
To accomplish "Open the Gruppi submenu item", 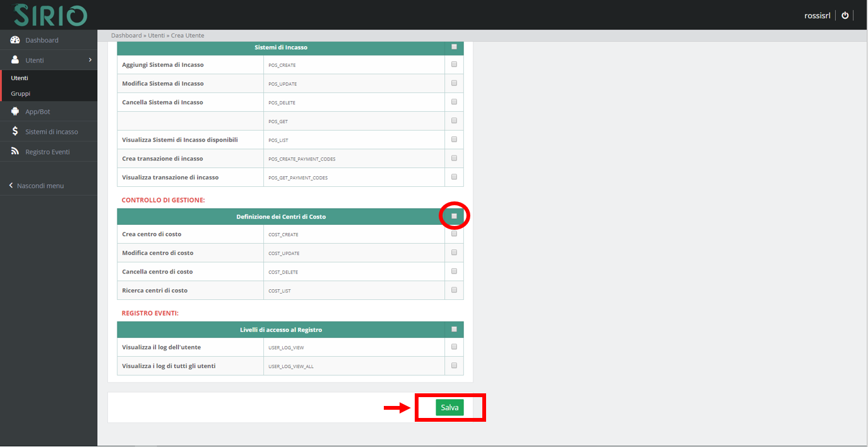I will (x=20, y=93).
